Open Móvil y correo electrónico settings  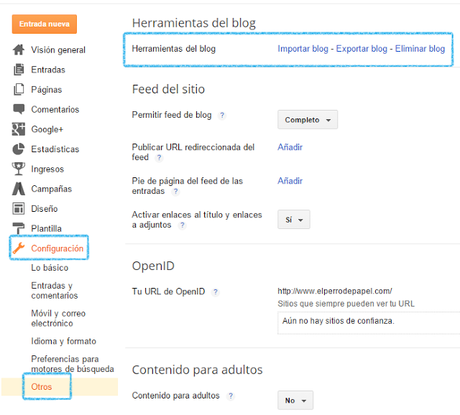(x=58, y=318)
